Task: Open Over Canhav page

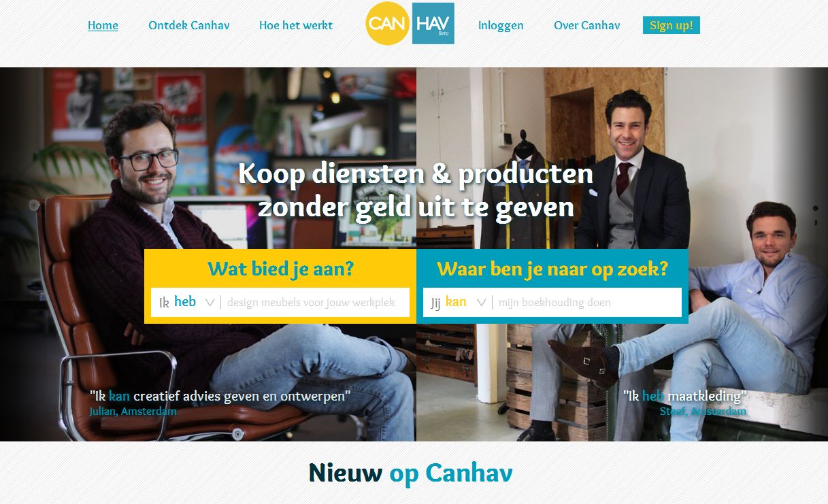Action: pyautogui.click(x=587, y=26)
